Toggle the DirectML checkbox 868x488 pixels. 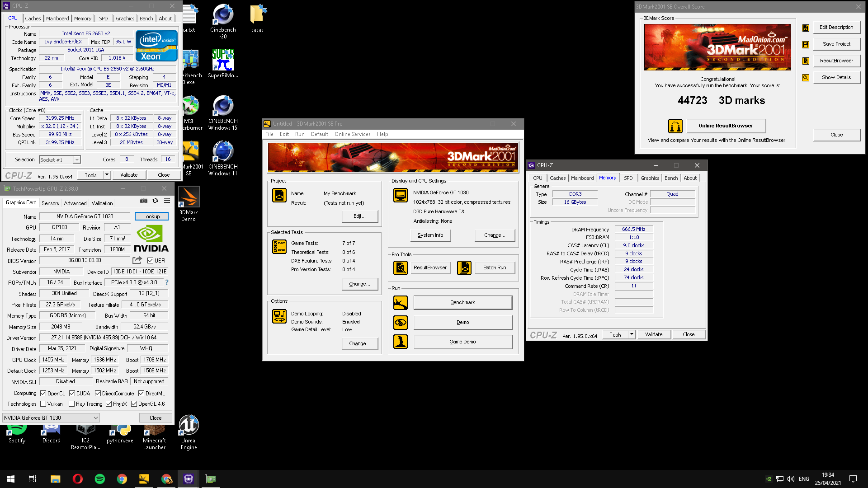(142, 394)
